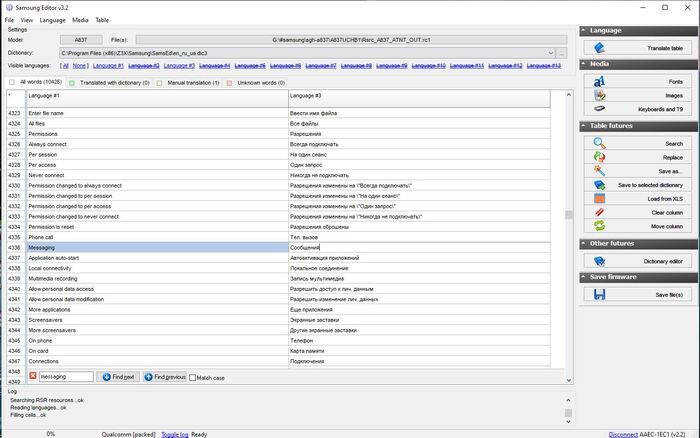Image resolution: width=700 pixels, height=438 pixels.
Task: Click the Samsung Editor title bar icon
Action: pyautogui.click(x=9, y=8)
